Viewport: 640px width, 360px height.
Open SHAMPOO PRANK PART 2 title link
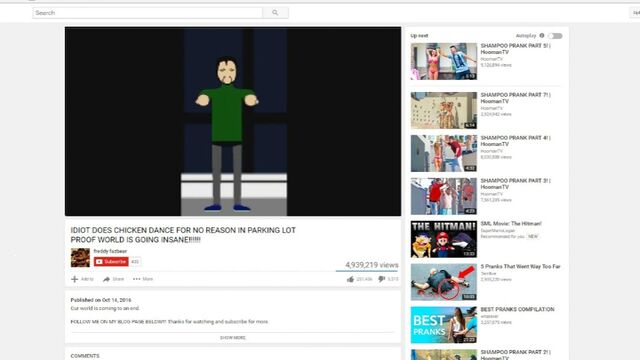[x=516, y=355]
